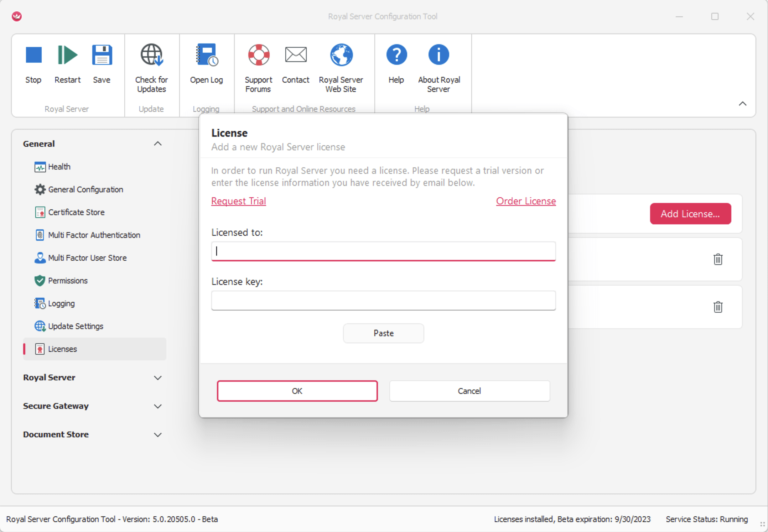
Task: Click the Beta expiration status text
Action: pyautogui.click(x=572, y=519)
